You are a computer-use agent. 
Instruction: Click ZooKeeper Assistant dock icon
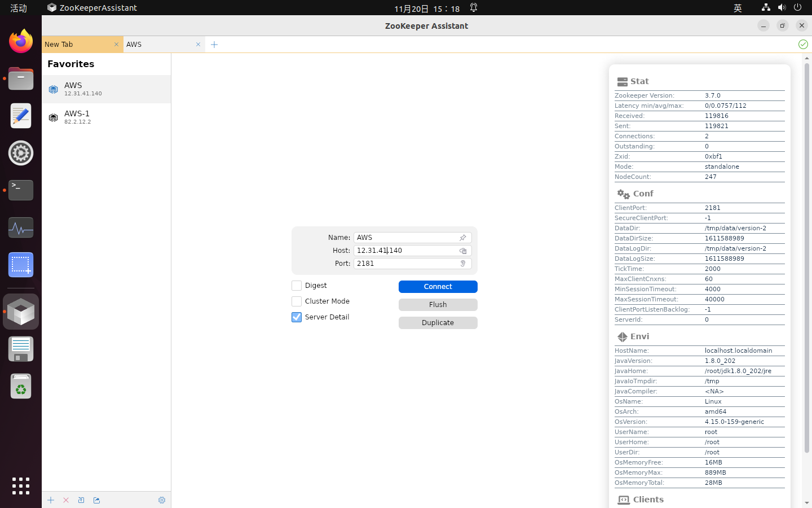(21, 312)
